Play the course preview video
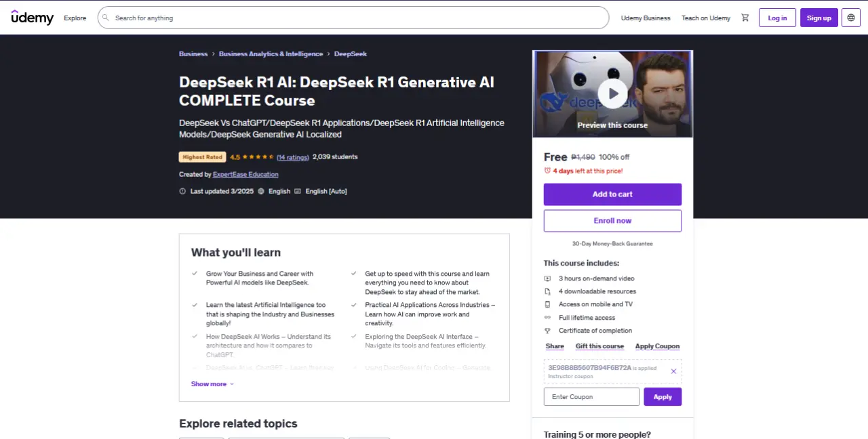This screenshot has width=868, height=439. tap(612, 93)
